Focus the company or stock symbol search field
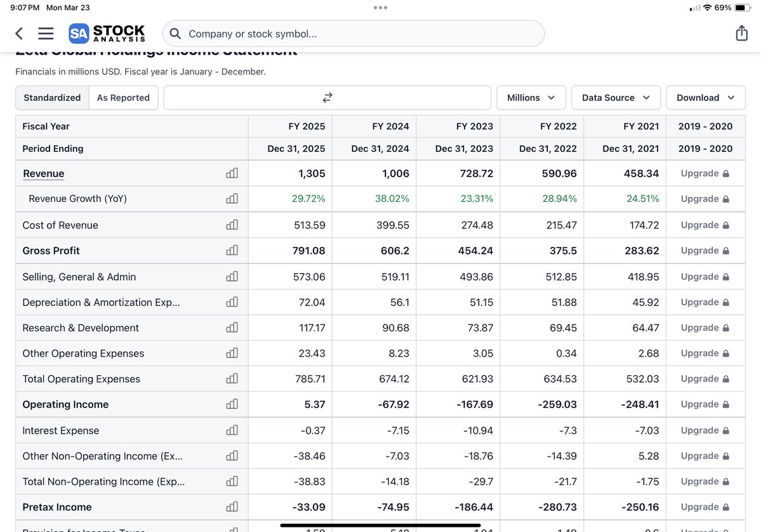Screen dimensions: 761x532 click(x=354, y=34)
